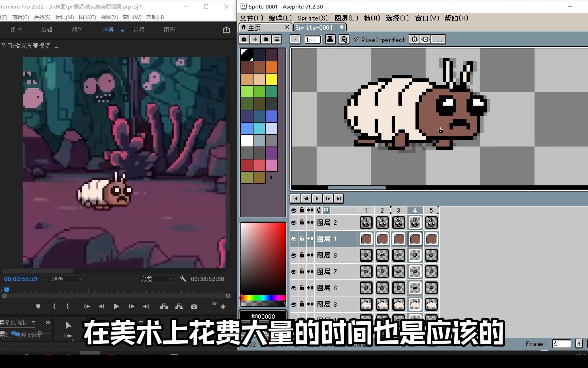Image resolution: width=588 pixels, height=368 pixels.
Task: Click Go to In point in Premiere
Action: [87, 306]
